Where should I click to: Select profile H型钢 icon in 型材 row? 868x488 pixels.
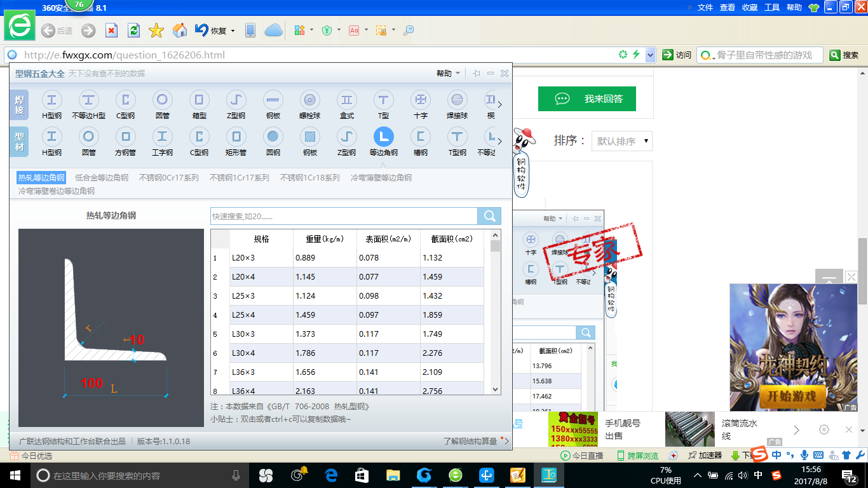pyautogui.click(x=51, y=137)
